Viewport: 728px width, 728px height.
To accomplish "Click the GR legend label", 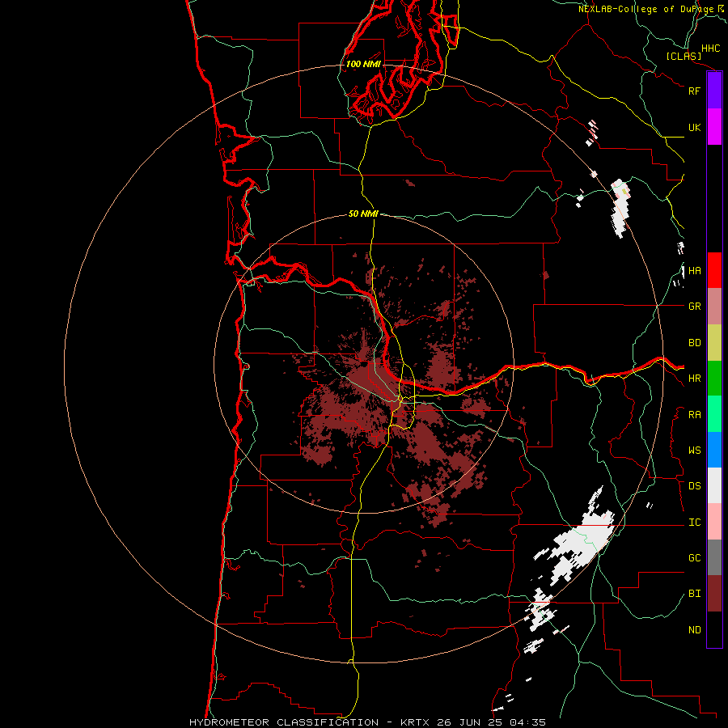I will (694, 307).
